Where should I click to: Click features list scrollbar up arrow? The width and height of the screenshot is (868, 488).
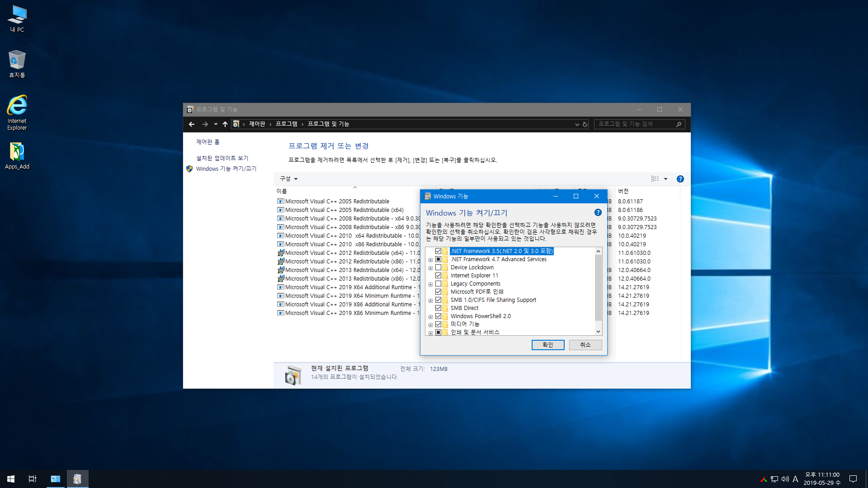click(598, 251)
